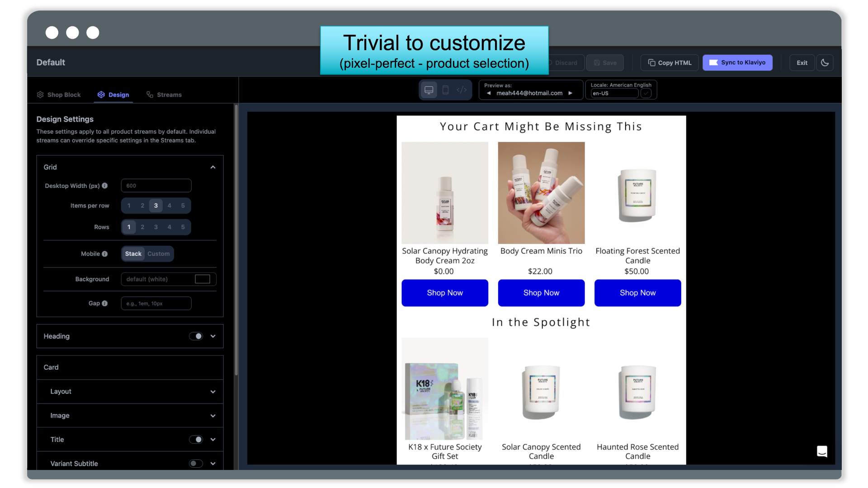Open the Shop Block tab
868x488 pixels.
pos(59,95)
